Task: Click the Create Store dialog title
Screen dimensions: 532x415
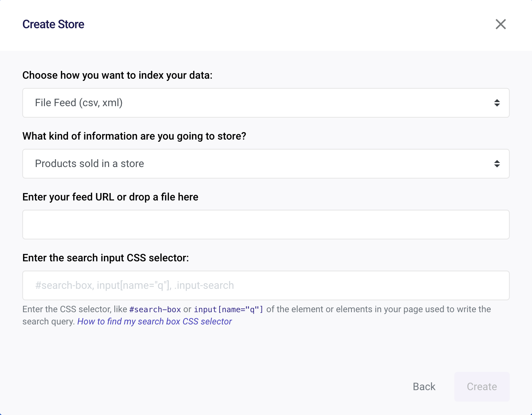Action: coord(53,24)
